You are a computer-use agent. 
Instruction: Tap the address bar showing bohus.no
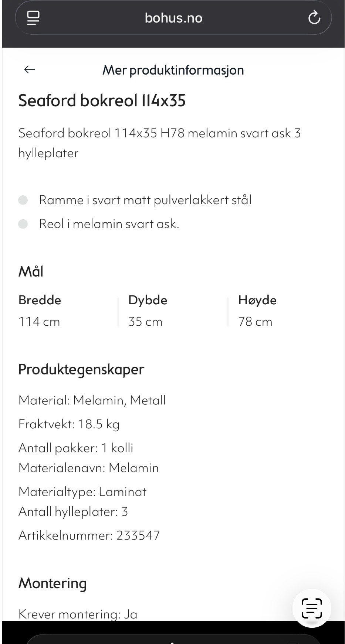[173, 17]
